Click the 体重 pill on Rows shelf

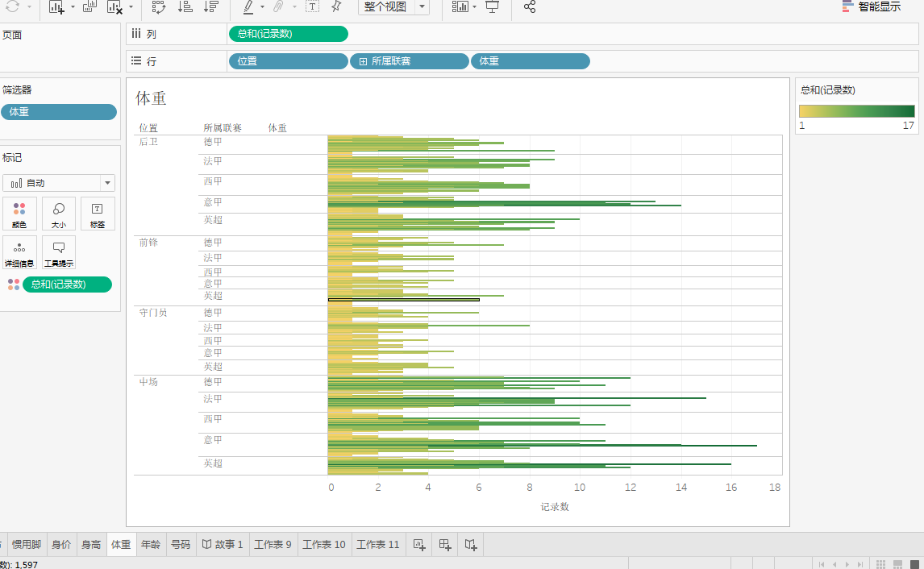pyautogui.click(x=531, y=61)
